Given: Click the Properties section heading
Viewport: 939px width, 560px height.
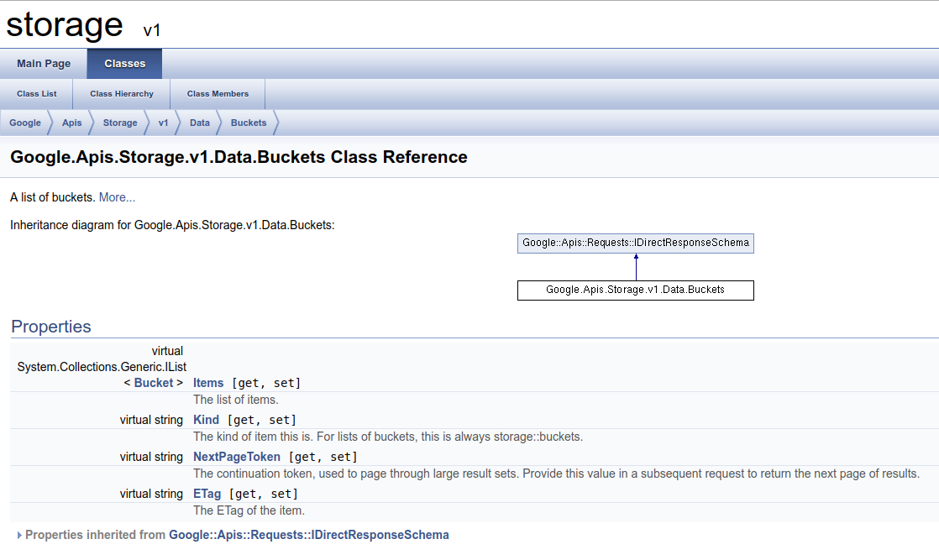Looking at the screenshot, I should point(51,327).
